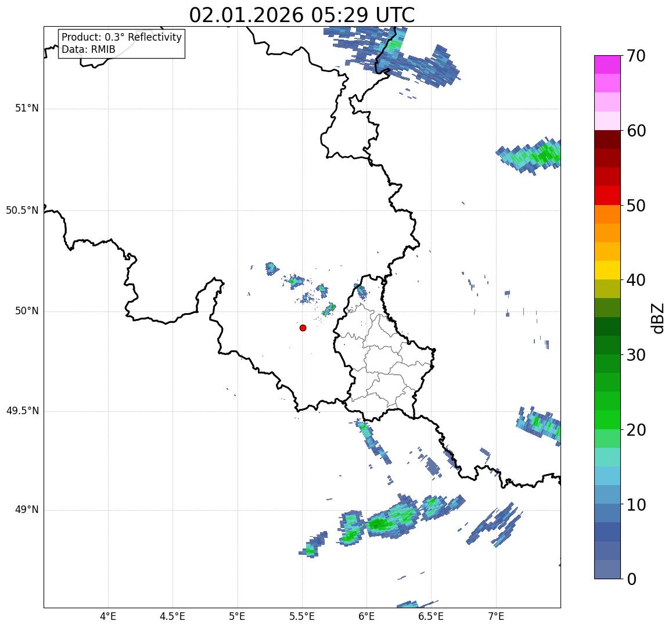
Task: Click the large green echo near 6.1°E, 48.9°N
Action: tap(392, 518)
